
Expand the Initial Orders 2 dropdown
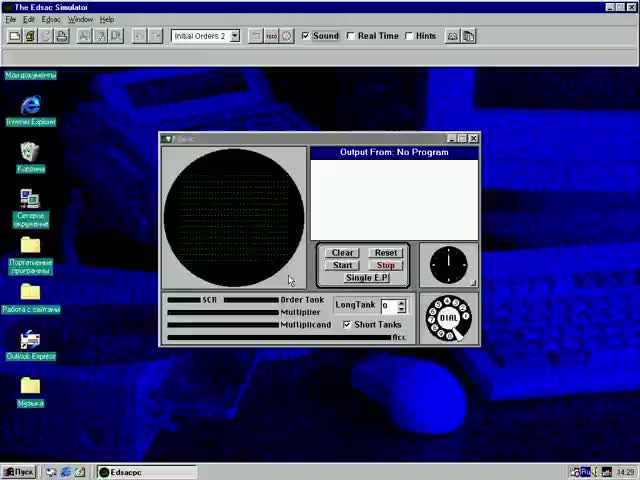coord(235,36)
